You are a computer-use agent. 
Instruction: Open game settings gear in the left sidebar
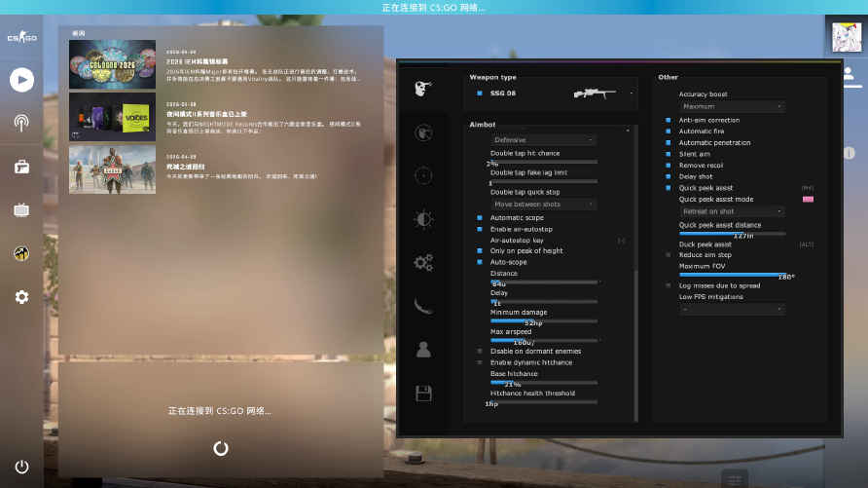21,297
